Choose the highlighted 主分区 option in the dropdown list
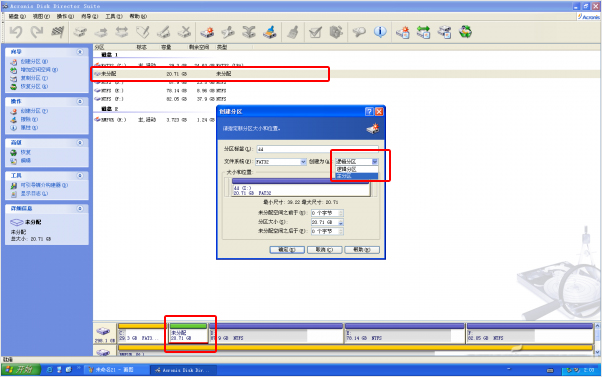Screen dimensions: 602x377 357,176
